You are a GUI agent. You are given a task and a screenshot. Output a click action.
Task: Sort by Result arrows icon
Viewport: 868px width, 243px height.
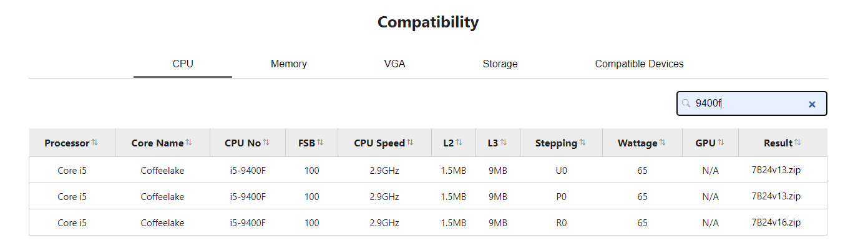tap(798, 143)
